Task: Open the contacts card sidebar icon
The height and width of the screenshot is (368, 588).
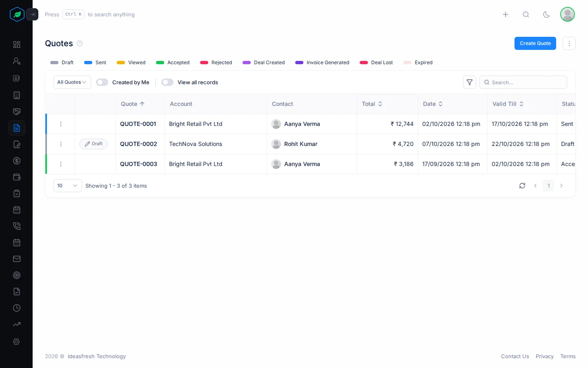Action: click(x=17, y=78)
